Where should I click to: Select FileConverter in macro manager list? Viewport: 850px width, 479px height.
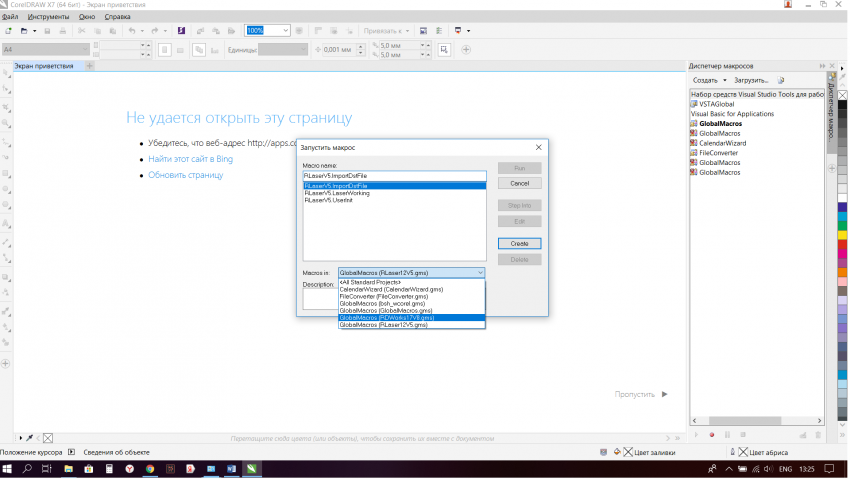[x=718, y=153]
